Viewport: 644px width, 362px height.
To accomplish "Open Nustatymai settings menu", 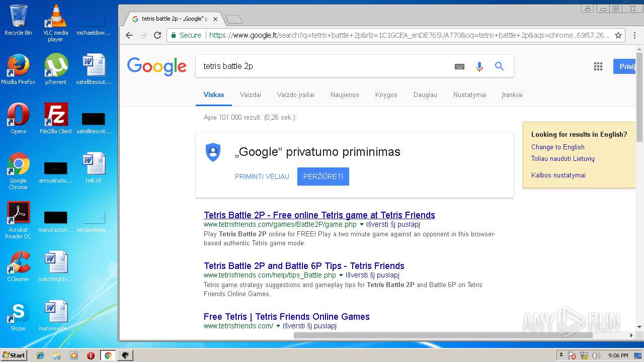I will (470, 95).
